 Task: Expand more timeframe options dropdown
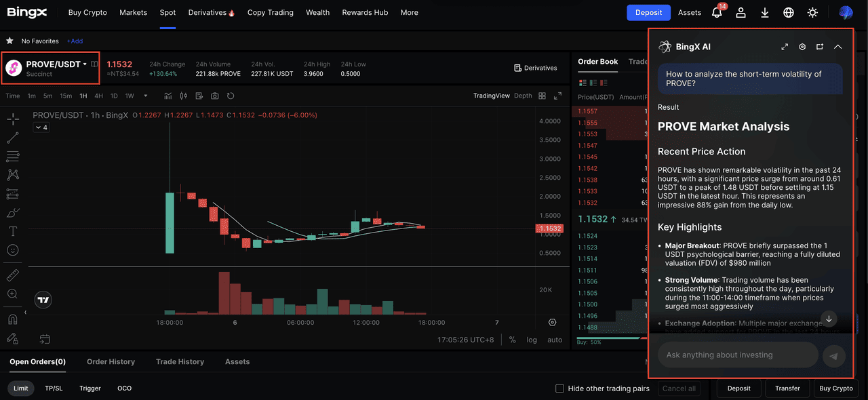pos(146,96)
